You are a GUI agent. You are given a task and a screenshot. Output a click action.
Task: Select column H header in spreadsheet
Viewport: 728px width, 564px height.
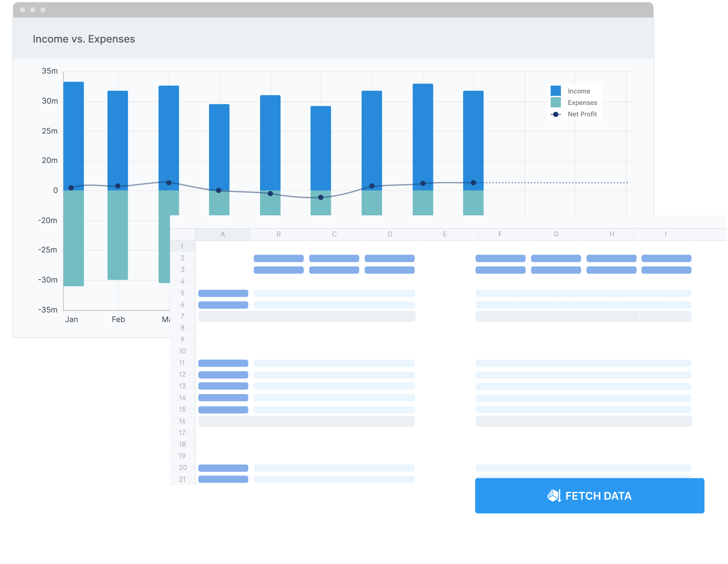[611, 234]
